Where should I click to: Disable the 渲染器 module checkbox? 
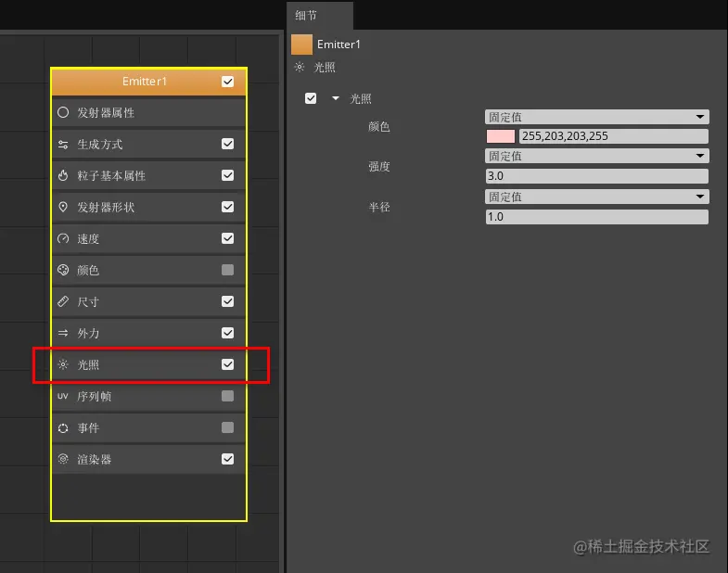point(227,459)
